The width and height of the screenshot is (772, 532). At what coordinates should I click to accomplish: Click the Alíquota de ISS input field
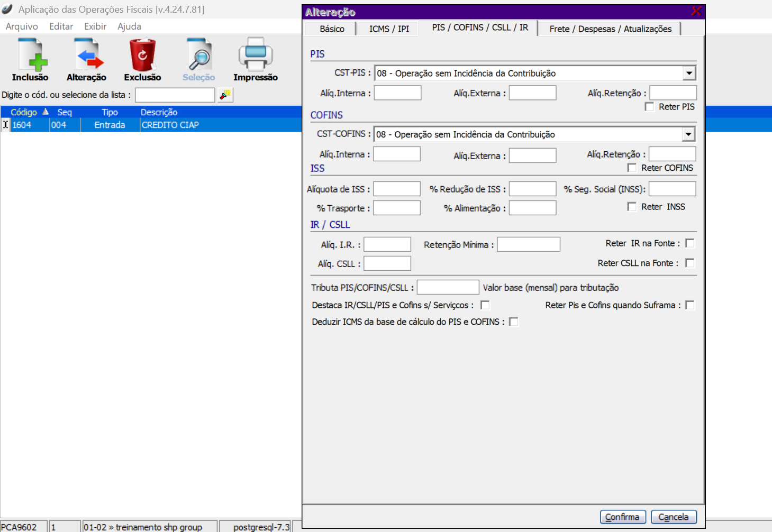[397, 189]
